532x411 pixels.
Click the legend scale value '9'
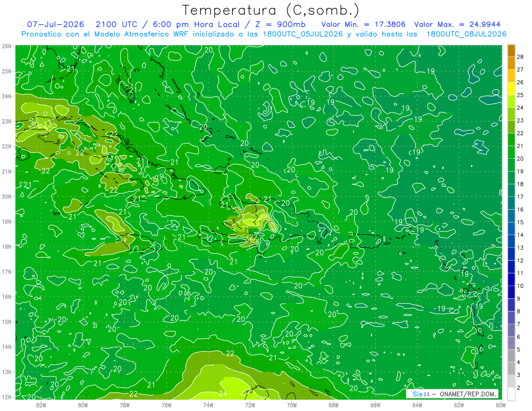tap(519, 298)
